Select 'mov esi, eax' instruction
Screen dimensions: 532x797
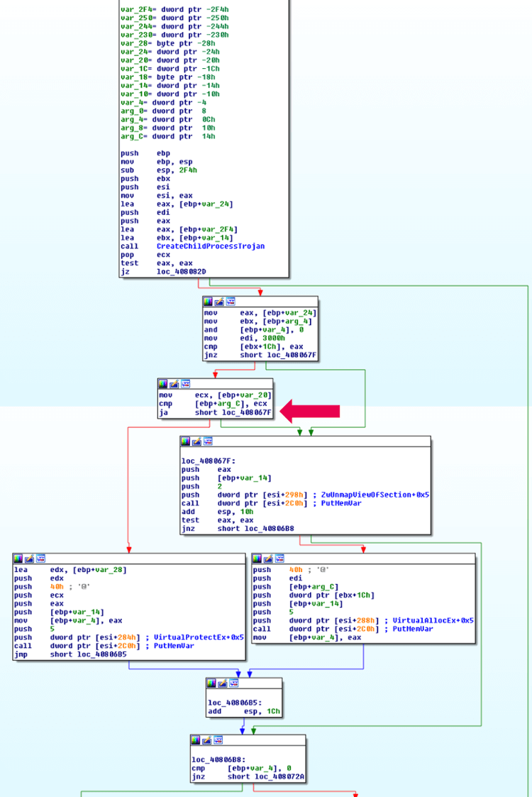point(157,195)
